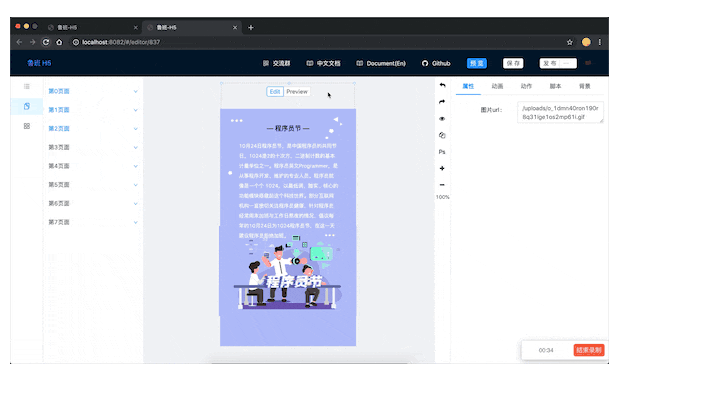Select page 第2页面 in list
Image resolution: width=702 pixels, height=397 pixels.
tap(59, 129)
